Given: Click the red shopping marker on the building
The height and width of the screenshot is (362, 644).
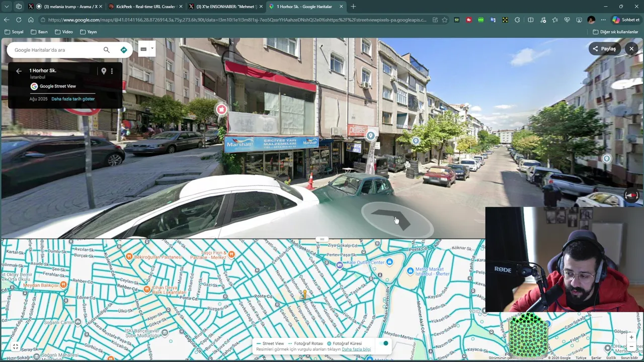Looking at the screenshot, I should pos(221,109).
